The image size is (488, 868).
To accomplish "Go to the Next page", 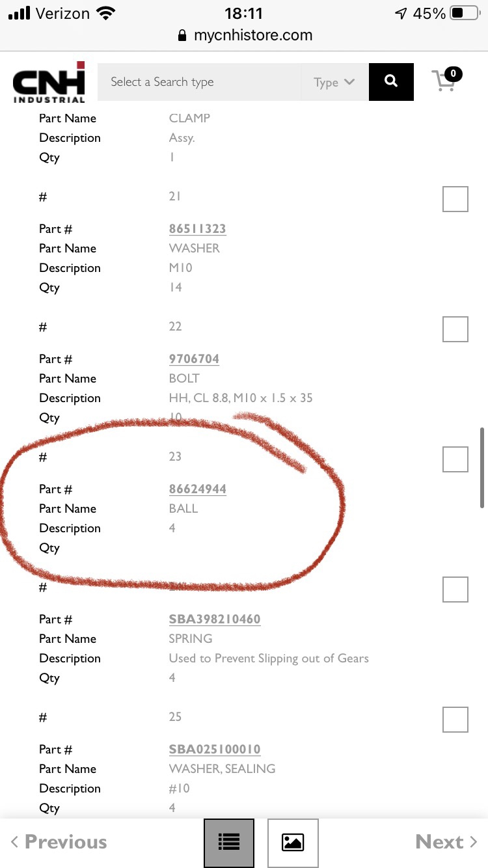I will coord(447,842).
